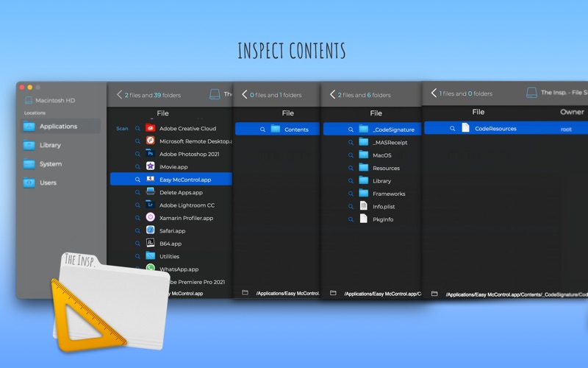This screenshot has height=368, width=588.
Task: Click the magnifier icon beside Contents
Action: 262,130
